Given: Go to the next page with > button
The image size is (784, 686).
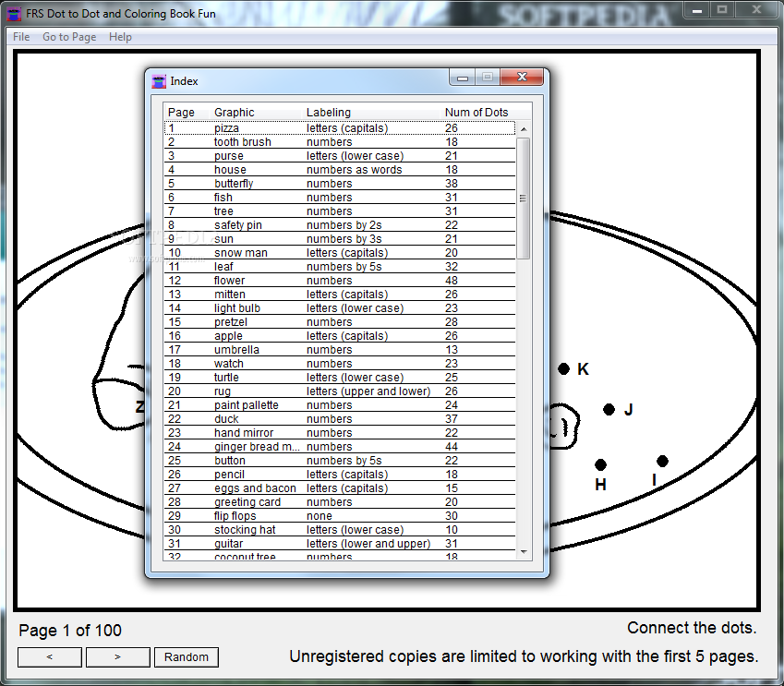Looking at the screenshot, I should 118,657.
